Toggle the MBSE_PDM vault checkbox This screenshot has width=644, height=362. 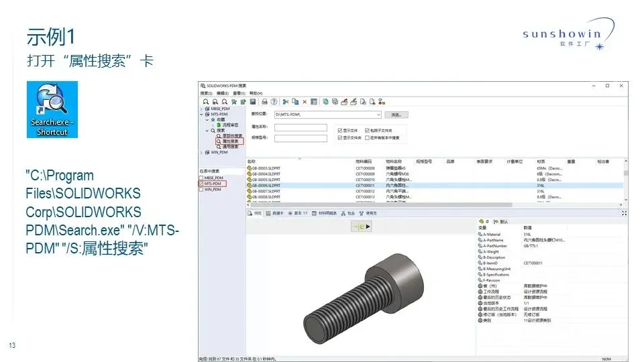(201, 178)
